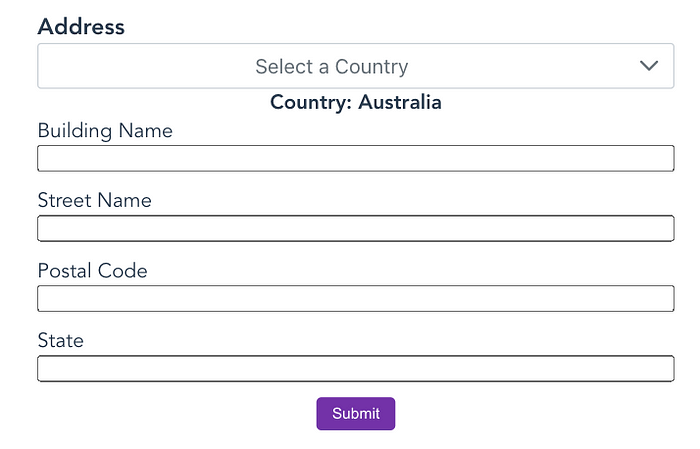
Task: Click the word Australia in country line
Action: click(x=400, y=102)
